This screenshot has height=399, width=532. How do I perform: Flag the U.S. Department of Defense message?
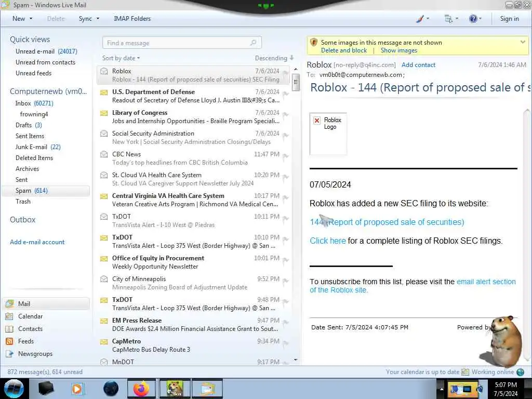(x=286, y=94)
